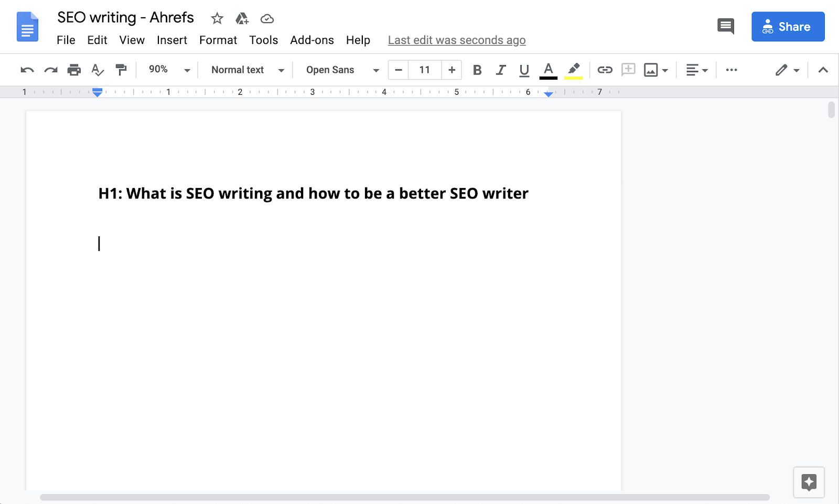Insert a link
Image resolution: width=839 pixels, height=504 pixels.
(605, 70)
